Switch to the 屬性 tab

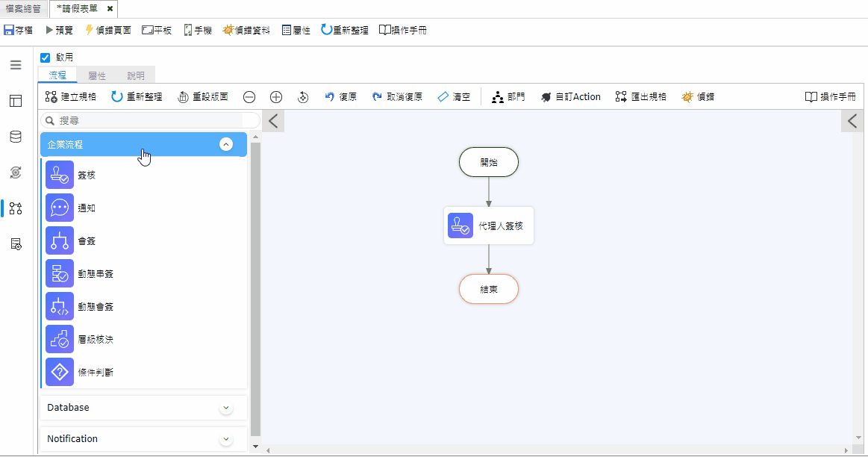pos(97,75)
